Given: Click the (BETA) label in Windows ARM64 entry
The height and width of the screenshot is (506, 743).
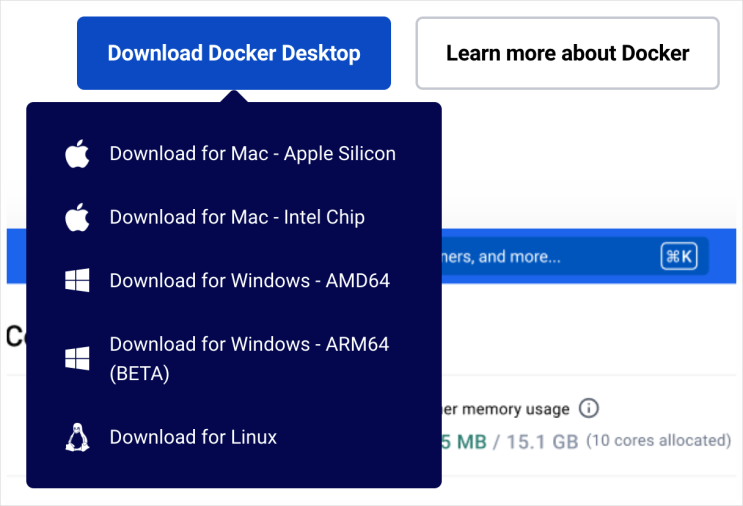Looking at the screenshot, I should (139, 374).
